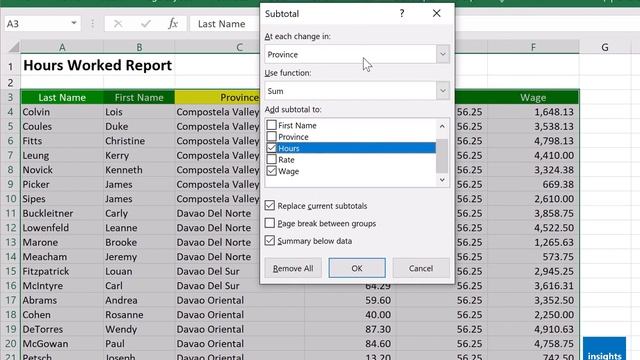This screenshot has width=640, height=360.
Task: Select column G header
Action: [605, 47]
